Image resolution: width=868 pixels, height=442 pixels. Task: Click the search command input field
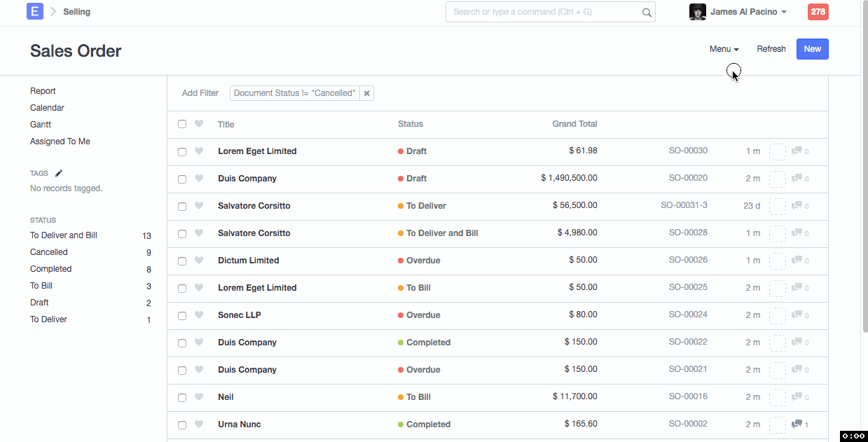point(543,12)
